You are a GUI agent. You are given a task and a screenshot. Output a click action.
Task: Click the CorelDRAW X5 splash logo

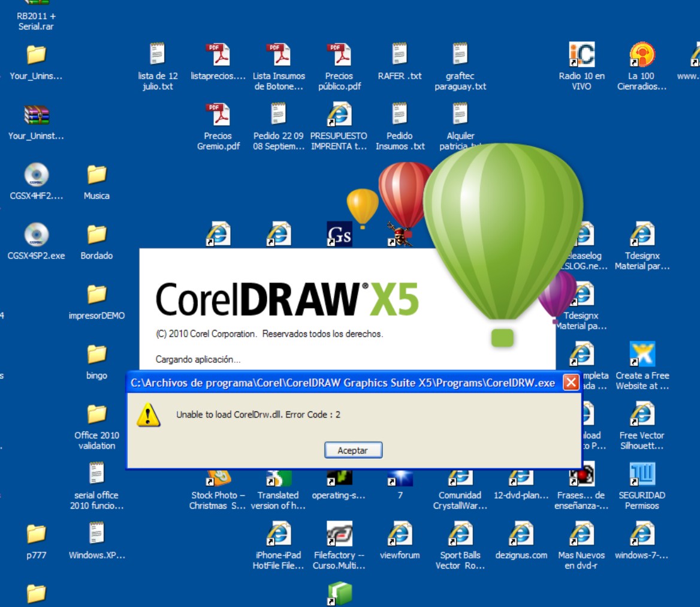286,299
